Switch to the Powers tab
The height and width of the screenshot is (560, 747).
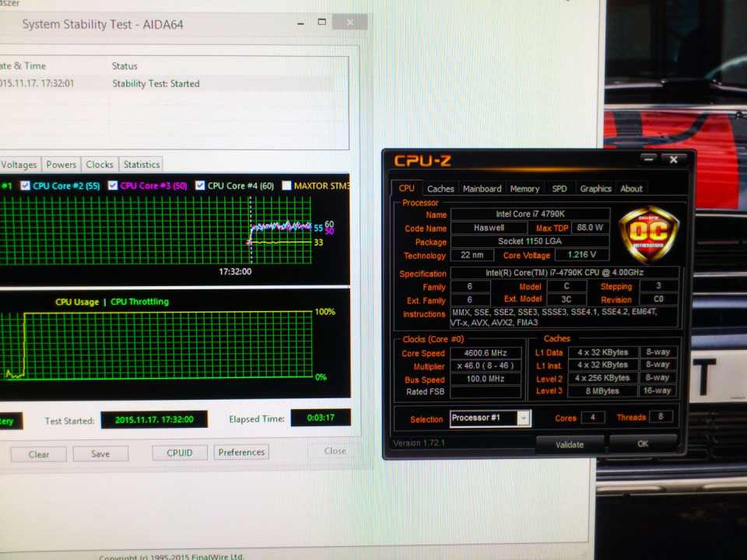[61, 165]
